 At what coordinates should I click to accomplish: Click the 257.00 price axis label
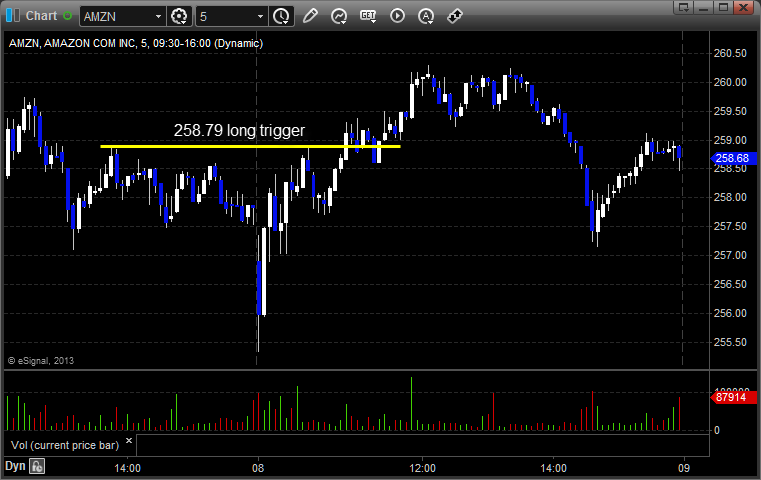(x=730, y=255)
